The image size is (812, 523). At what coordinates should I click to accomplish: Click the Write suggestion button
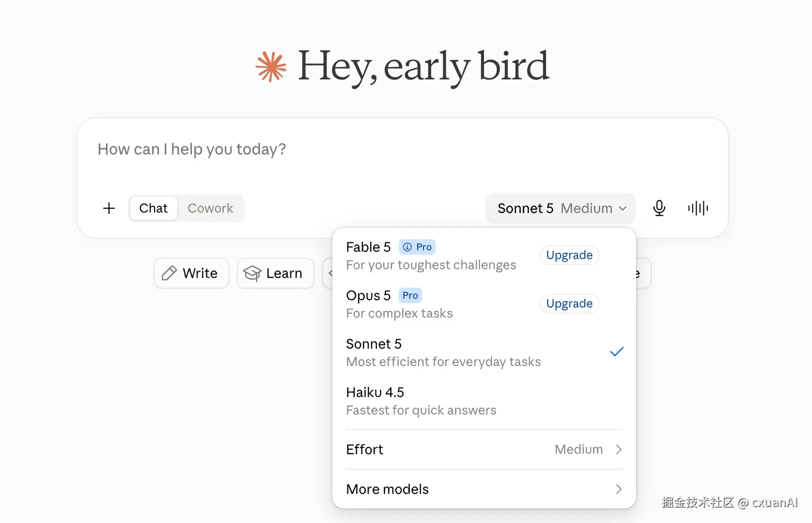click(191, 273)
